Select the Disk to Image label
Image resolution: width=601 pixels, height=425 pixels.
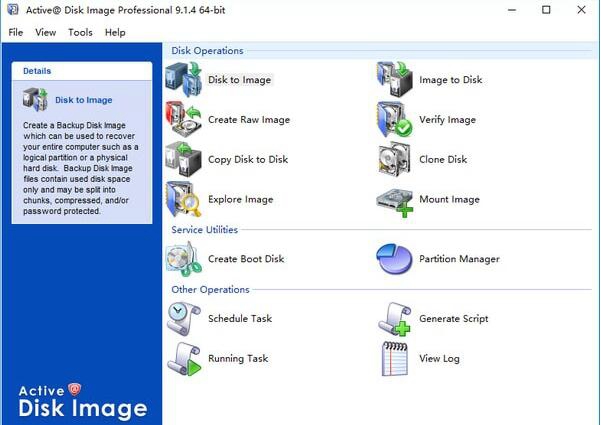[x=240, y=80]
